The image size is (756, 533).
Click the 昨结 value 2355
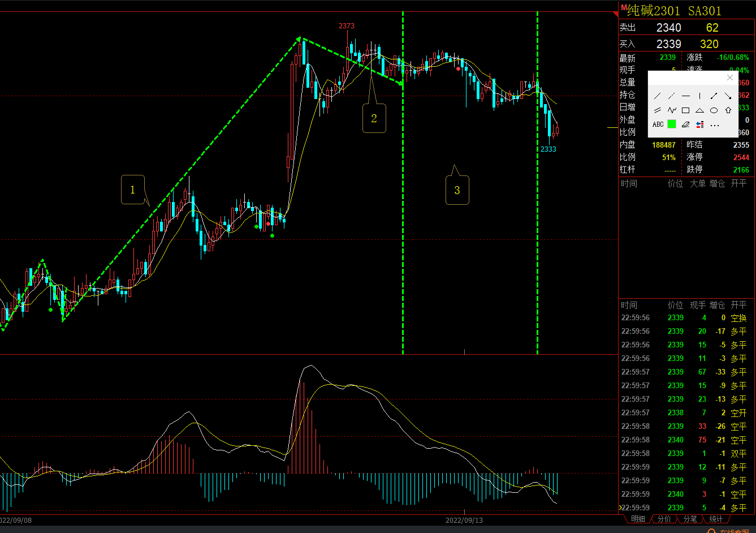click(x=741, y=145)
